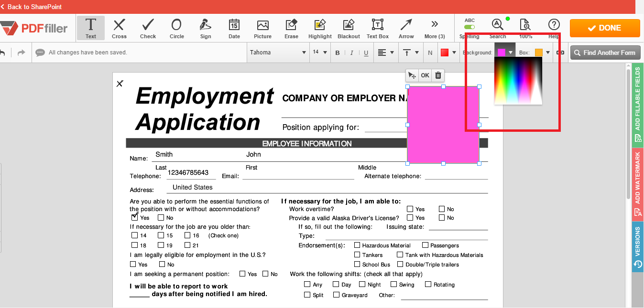Click the orange DONE button
The image size is (644, 308).
pos(605,28)
